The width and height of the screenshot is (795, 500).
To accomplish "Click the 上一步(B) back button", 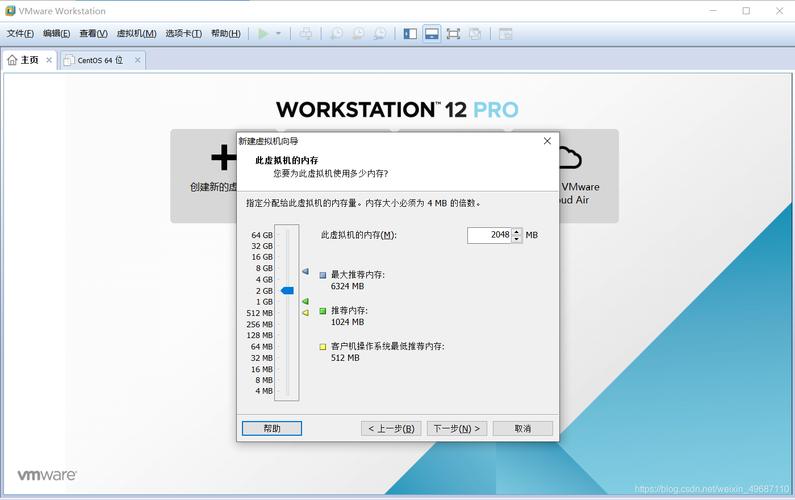I will [391, 428].
